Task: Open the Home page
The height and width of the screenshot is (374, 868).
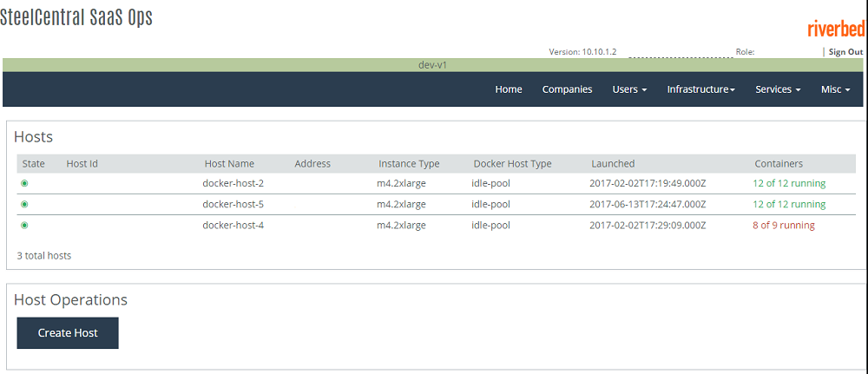Action: tap(508, 89)
